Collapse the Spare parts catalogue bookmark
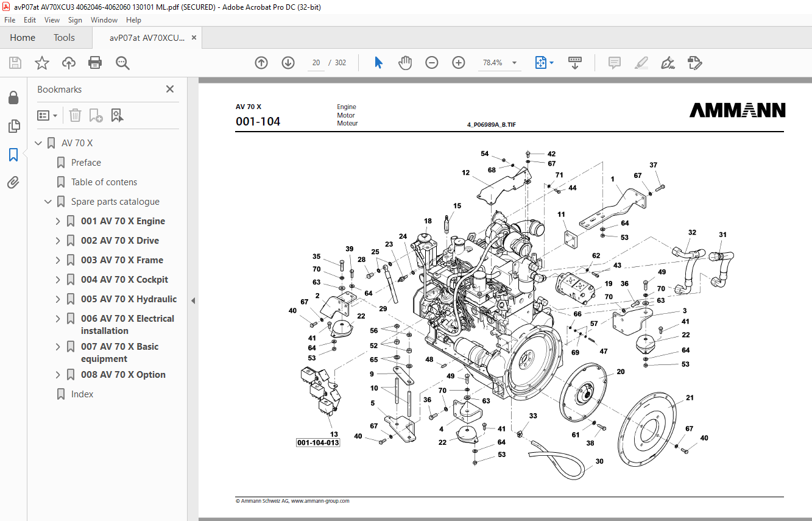 point(48,202)
